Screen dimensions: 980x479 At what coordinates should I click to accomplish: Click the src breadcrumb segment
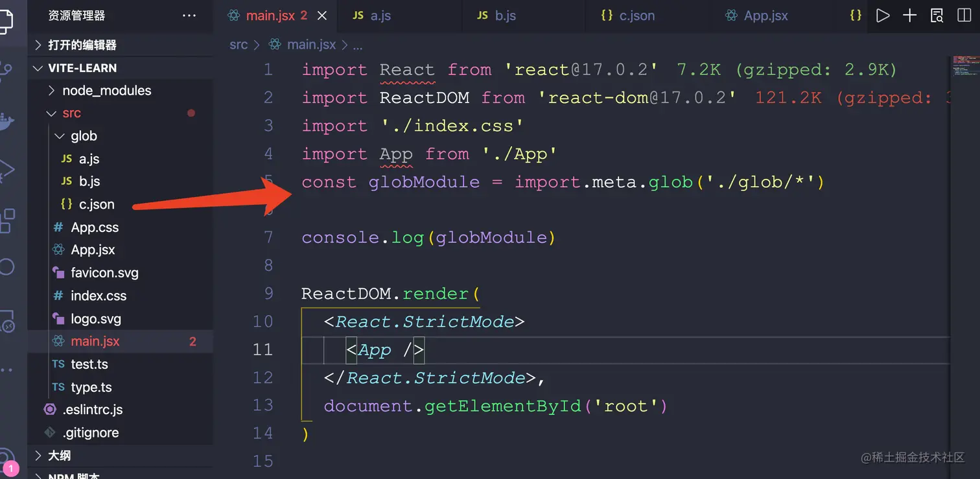(x=239, y=45)
